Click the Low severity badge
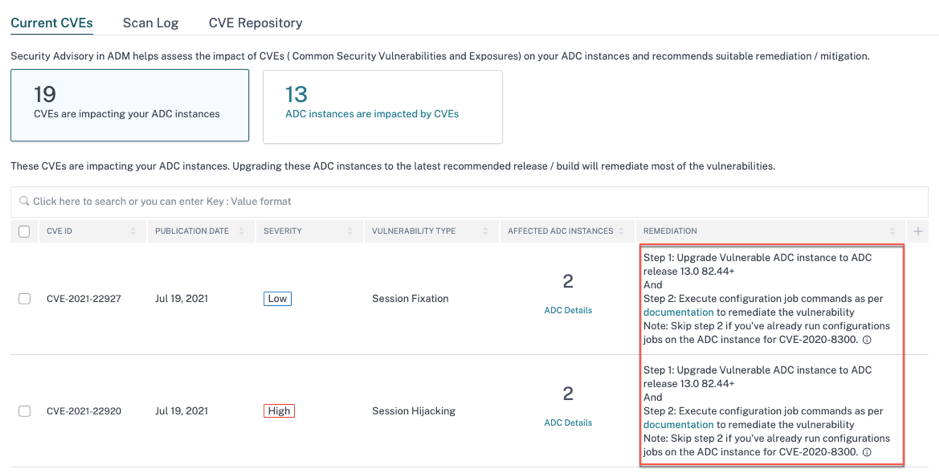This screenshot has width=939, height=472. [277, 298]
